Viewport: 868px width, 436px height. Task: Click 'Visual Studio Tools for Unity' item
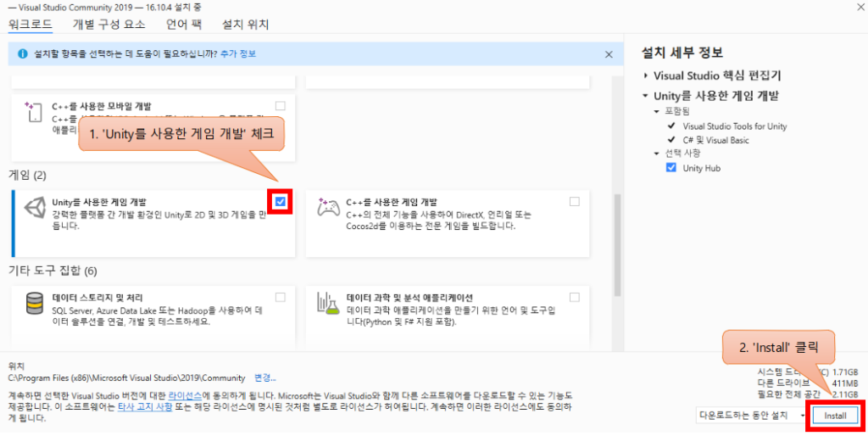click(x=735, y=126)
